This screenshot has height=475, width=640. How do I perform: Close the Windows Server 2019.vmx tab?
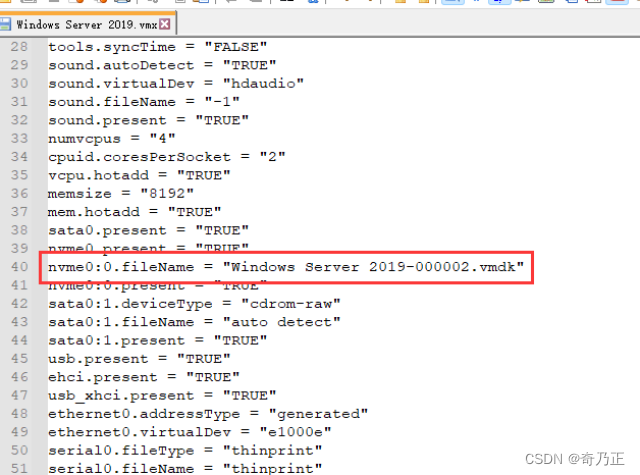164,24
